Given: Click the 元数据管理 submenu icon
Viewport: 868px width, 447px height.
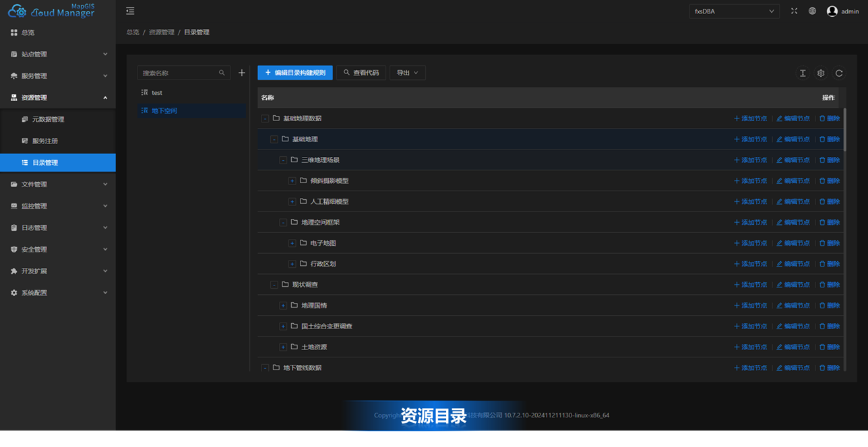Looking at the screenshot, I should pyautogui.click(x=25, y=119).
